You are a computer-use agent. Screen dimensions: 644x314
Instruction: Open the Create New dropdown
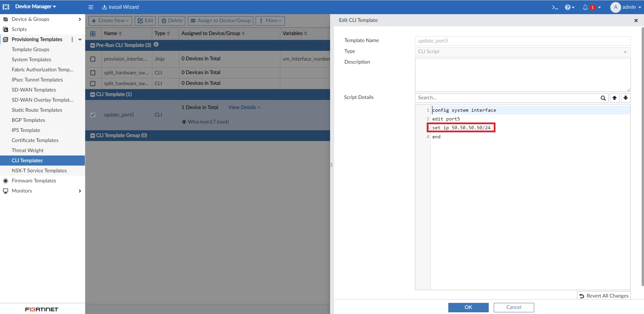[x=110, y=21]
